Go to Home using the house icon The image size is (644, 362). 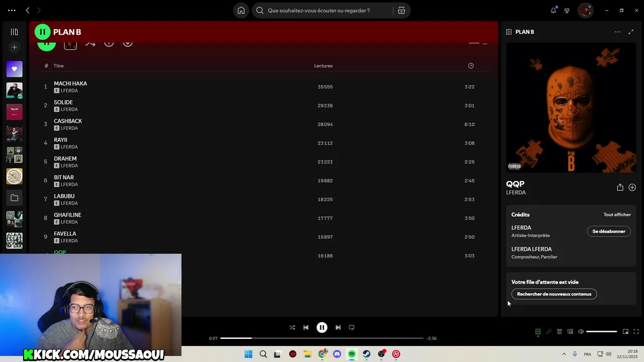tap(241, 11)
